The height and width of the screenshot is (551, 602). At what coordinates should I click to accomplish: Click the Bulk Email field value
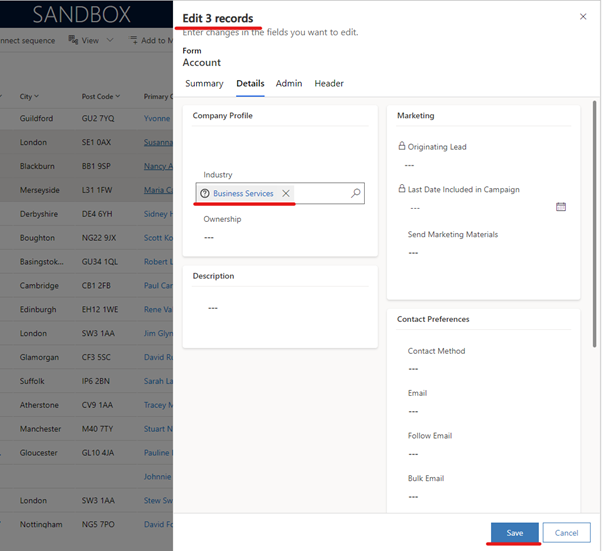(413, 496)
